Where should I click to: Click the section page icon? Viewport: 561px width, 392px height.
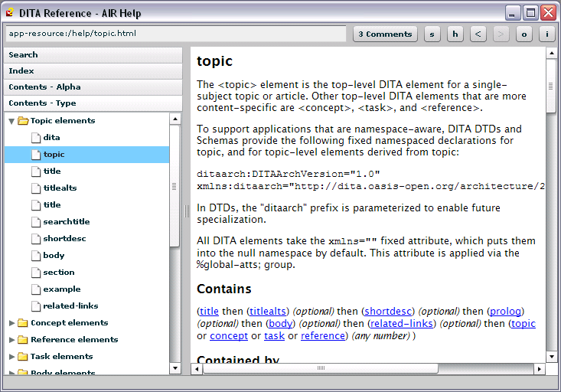pyautogui.click(x=36, y=273)
